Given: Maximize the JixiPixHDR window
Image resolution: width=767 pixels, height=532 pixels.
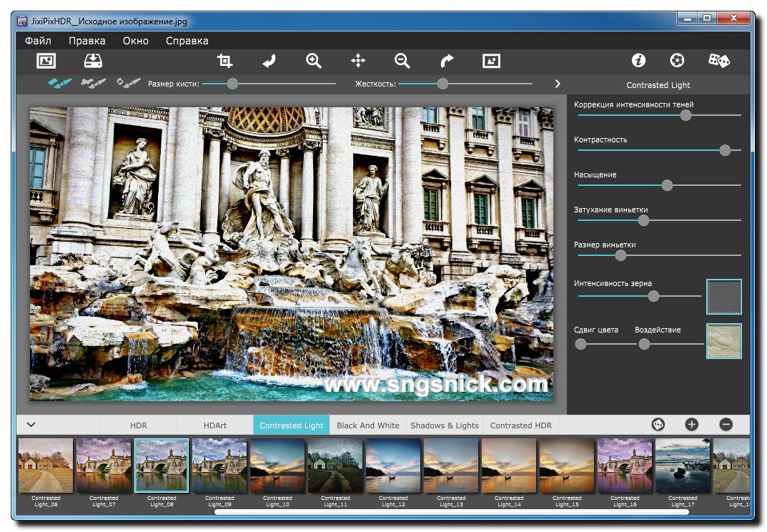Looking at the screenshot, I should point(707,19).
